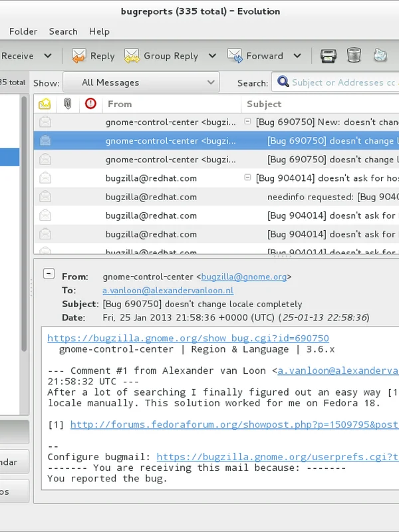This screenshot has height=532, width=399.
Task: Click the Reply toolbar button
Action: click(x=93, y=56)
